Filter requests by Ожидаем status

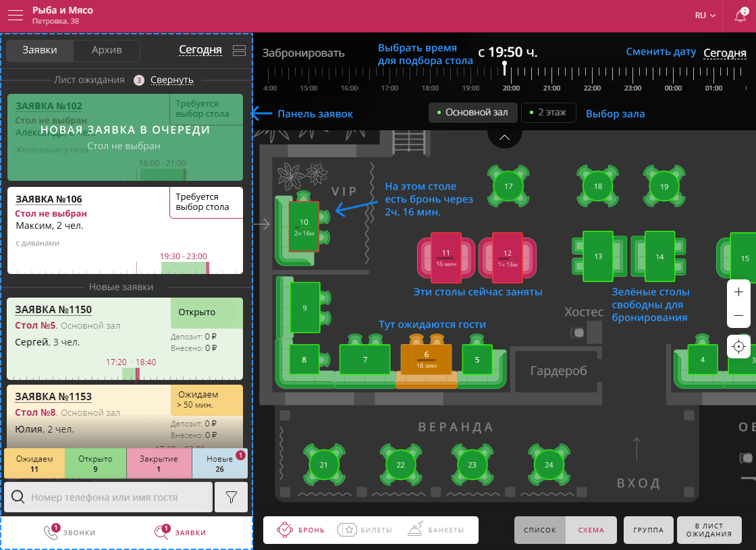click(x=34, y=463)
